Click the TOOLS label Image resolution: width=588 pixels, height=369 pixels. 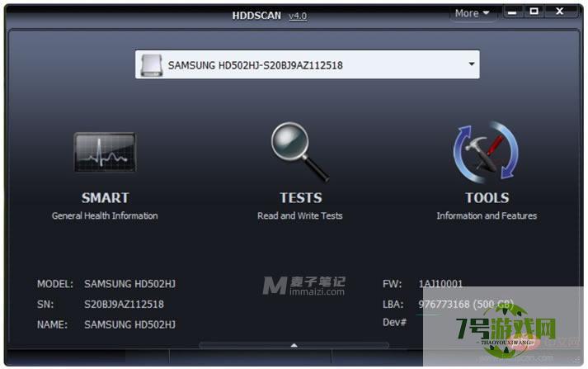(x=487, y=198)
